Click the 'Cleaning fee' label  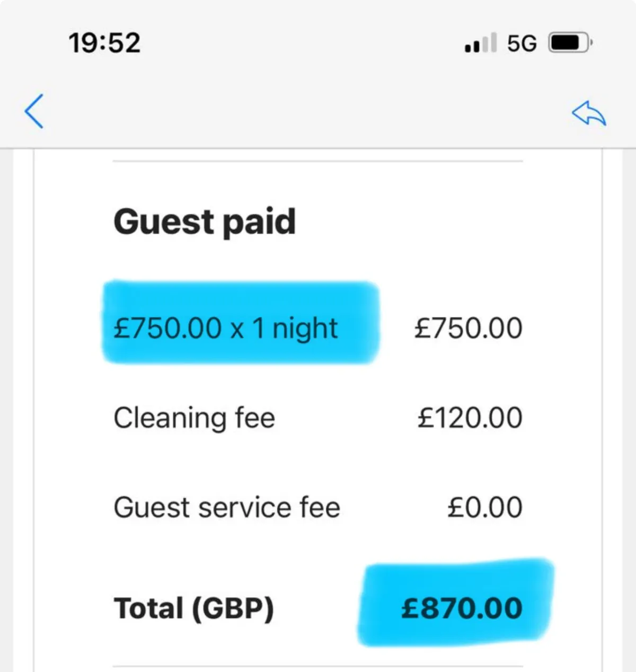[195, 418]
